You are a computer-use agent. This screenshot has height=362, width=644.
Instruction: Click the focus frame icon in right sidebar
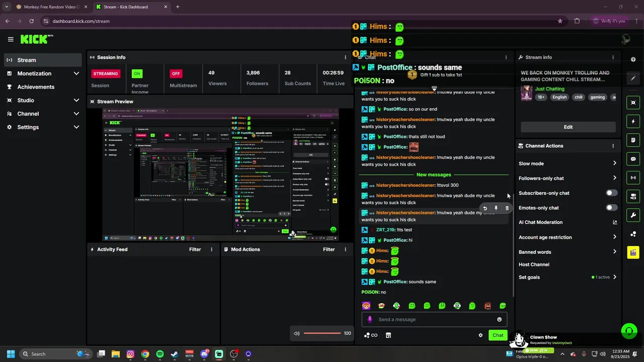(x=633, y=103)
